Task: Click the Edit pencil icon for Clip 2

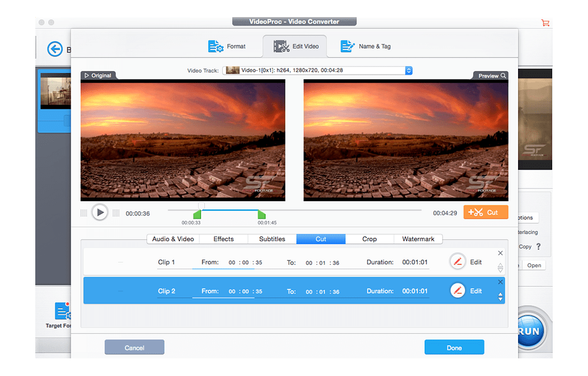Action: coord(457,291)
